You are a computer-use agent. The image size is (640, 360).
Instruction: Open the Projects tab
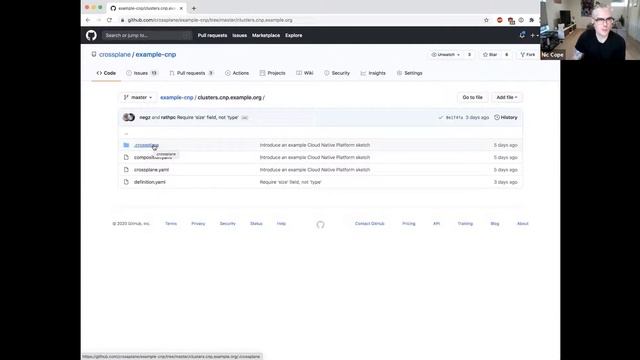[272, 73]
